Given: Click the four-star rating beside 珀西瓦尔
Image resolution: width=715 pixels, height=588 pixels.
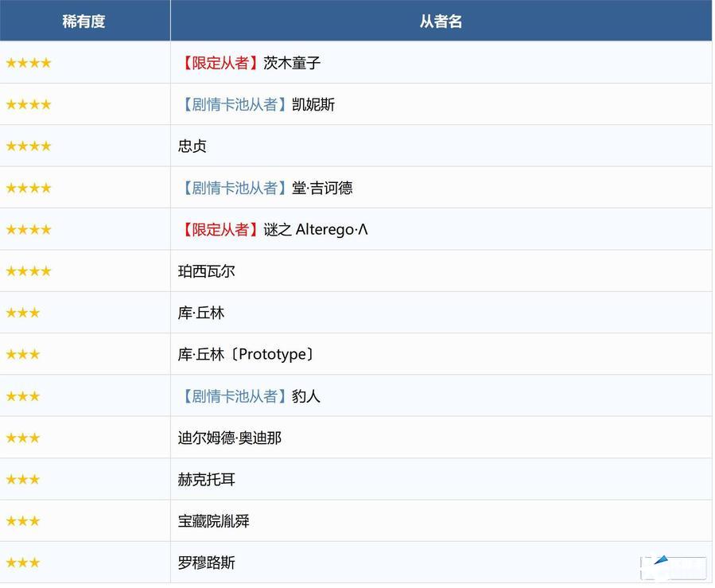Looking at the screenshot, I should [29, 271].
